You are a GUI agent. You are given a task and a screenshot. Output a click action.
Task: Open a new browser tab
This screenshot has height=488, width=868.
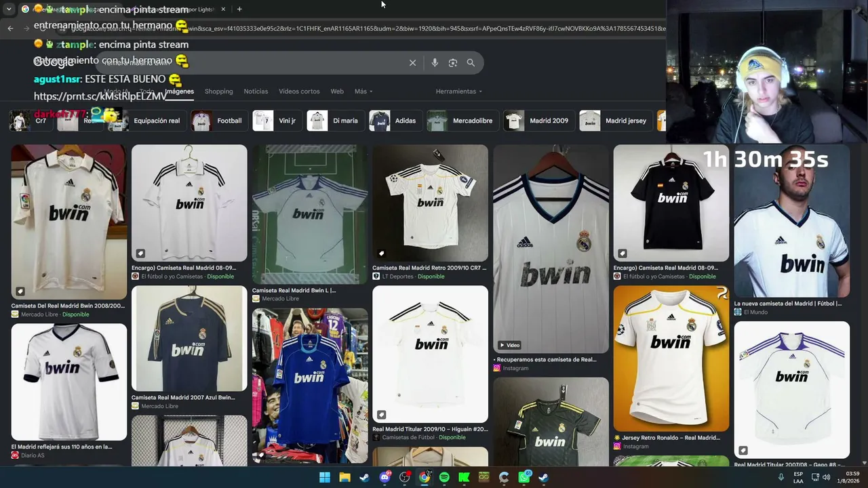click(239, 9)
